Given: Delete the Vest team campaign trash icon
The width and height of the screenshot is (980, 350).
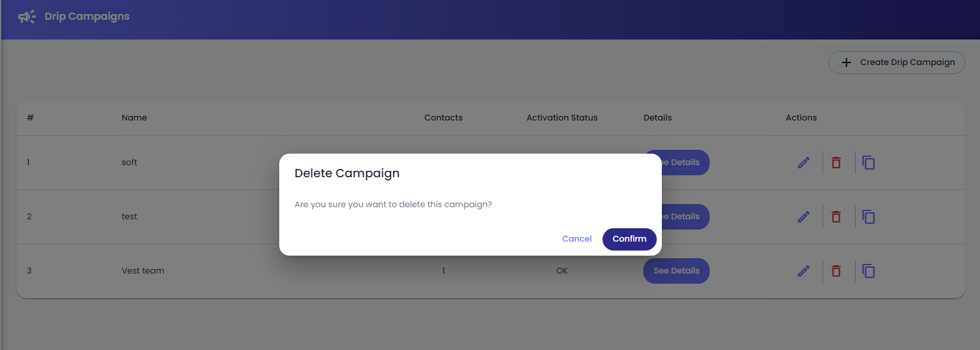Looking at the screenshot, I should click(x=836, y=271).
